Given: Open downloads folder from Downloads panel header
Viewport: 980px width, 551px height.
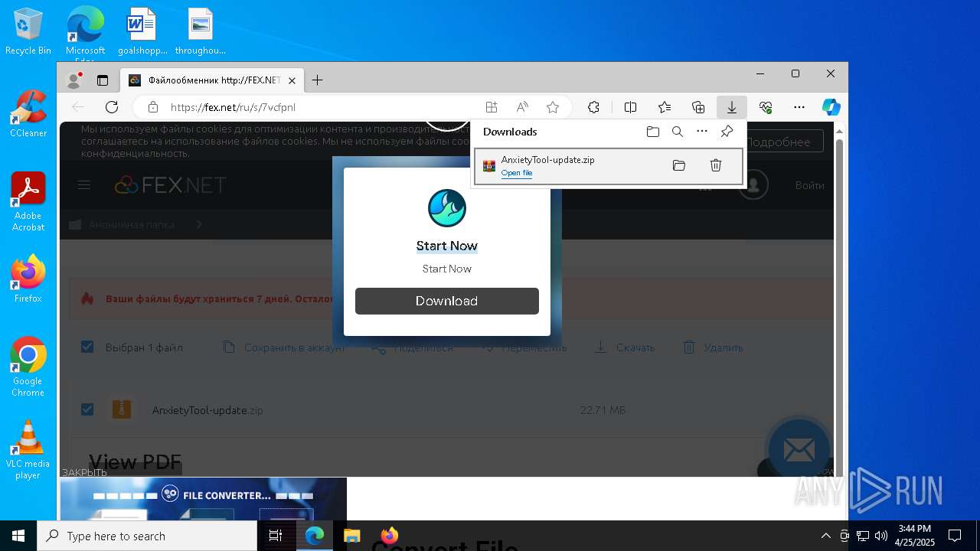Looking at the screenshot, I should pos(653,132).
